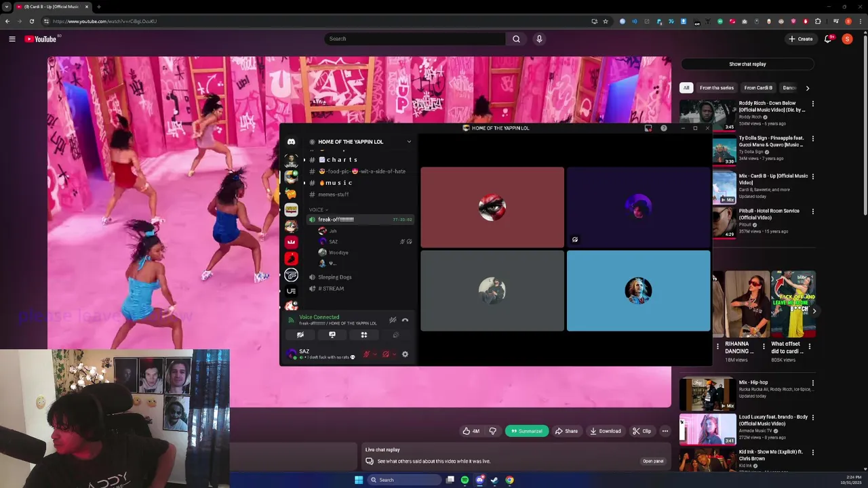Show more filter chips with arrow
Viewport: 868px width, 488px height.
807,87
